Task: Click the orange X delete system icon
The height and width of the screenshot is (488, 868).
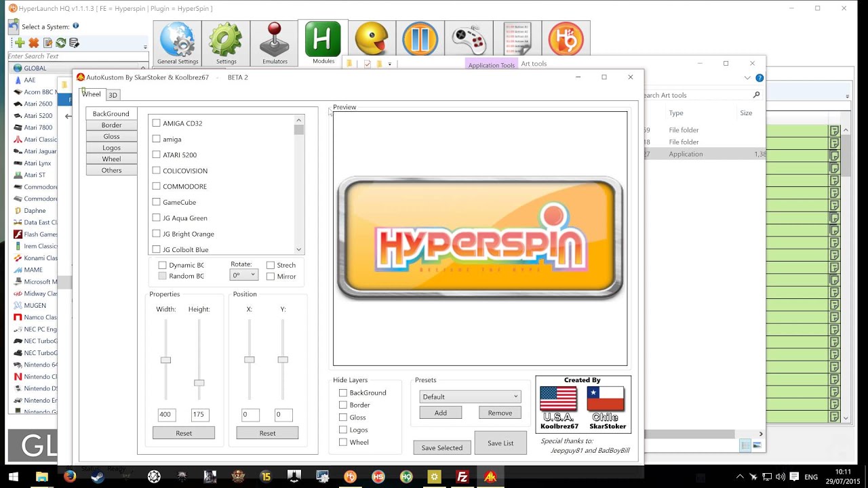Action: (x=33, y=43)
